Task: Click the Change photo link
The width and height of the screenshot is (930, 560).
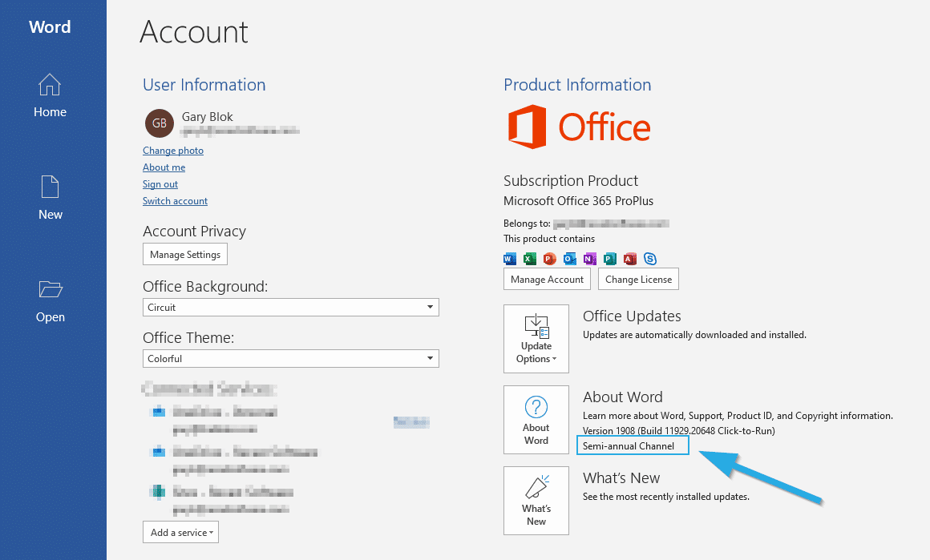Action: (173, 151)
